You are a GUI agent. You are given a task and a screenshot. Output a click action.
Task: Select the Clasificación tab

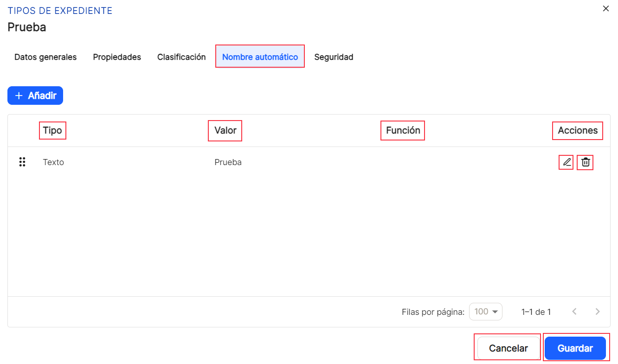181,57
